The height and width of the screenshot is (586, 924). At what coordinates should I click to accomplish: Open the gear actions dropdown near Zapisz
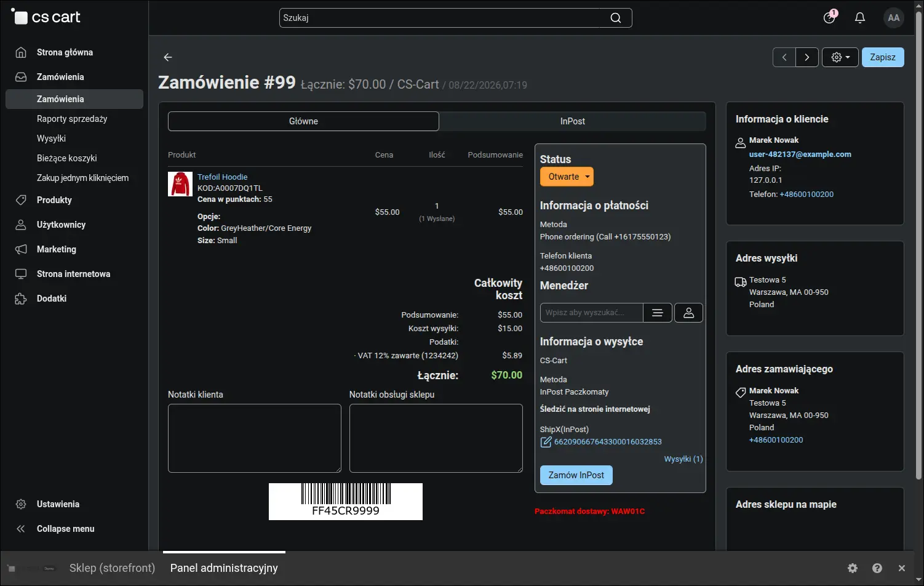840,57
